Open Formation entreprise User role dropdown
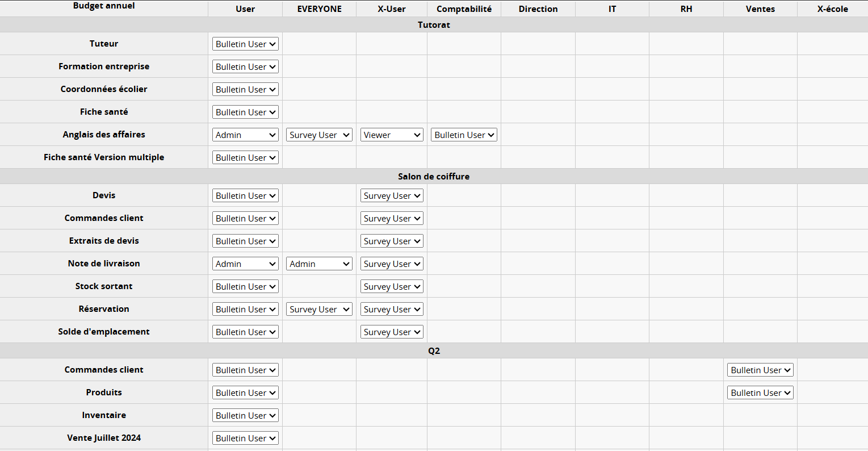The height and width of the screenshot is (451, 868). (x=245, y=66)
